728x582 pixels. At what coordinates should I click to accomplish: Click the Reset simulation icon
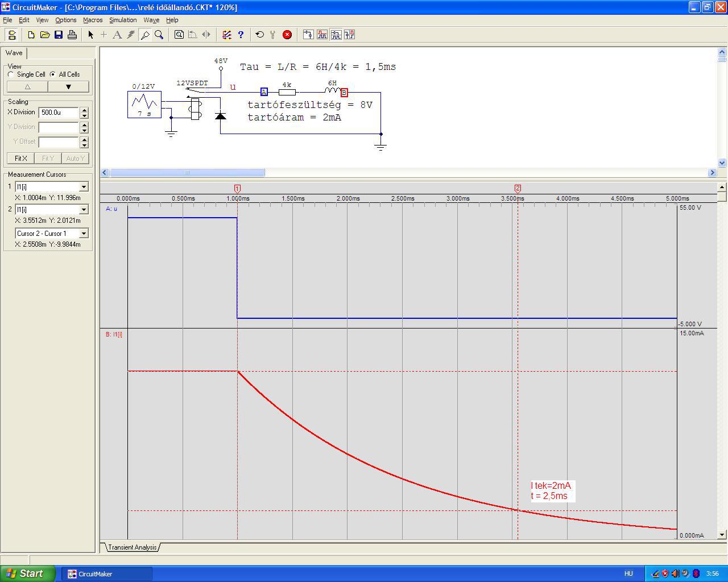point(260,35)
